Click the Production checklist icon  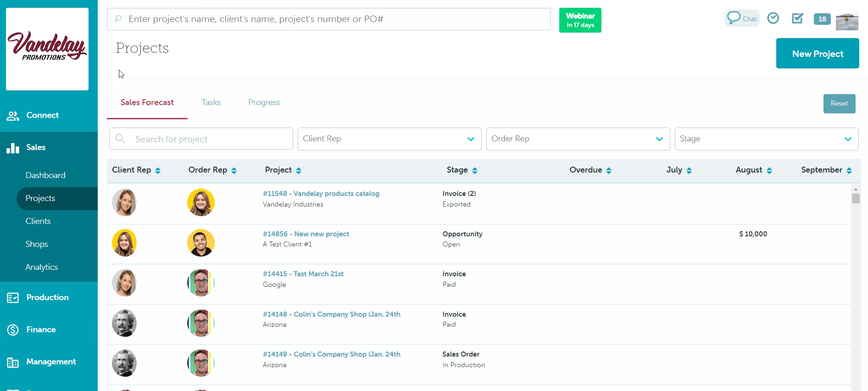(x=13, y=298)
